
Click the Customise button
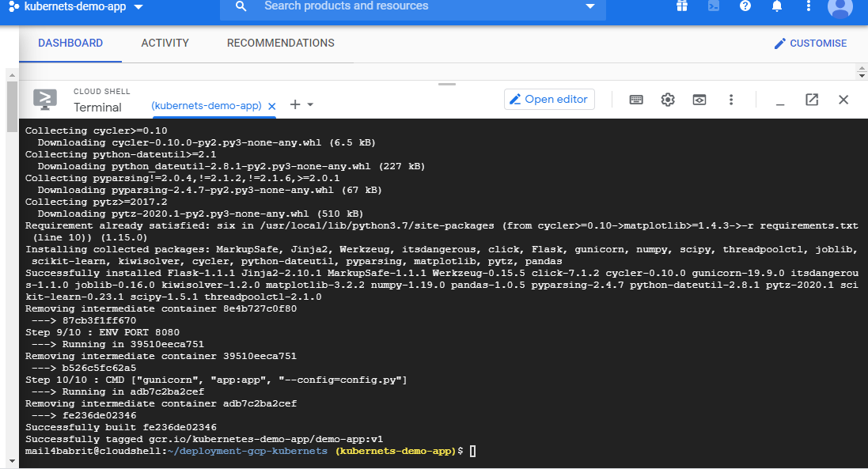[810, 43]
